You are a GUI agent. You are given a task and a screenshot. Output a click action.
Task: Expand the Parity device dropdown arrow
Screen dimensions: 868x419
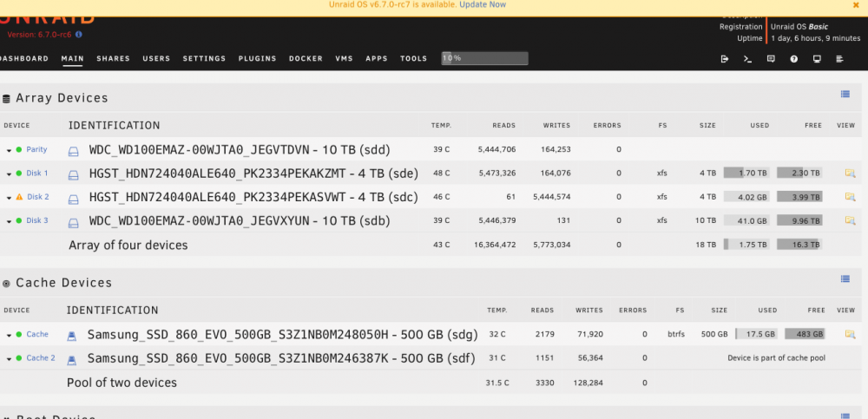coord(10,151)
